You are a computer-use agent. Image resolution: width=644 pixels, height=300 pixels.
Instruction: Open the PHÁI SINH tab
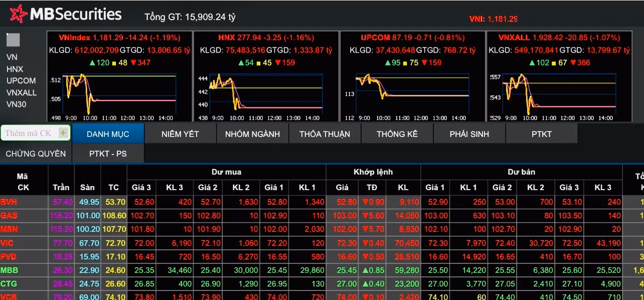[x=469, y=134]
